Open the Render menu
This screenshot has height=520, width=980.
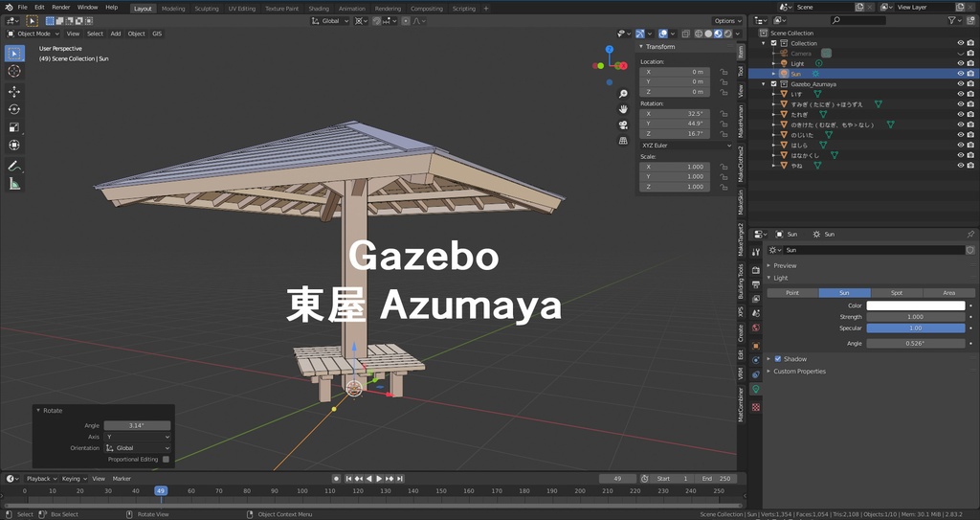pos(61,8)
